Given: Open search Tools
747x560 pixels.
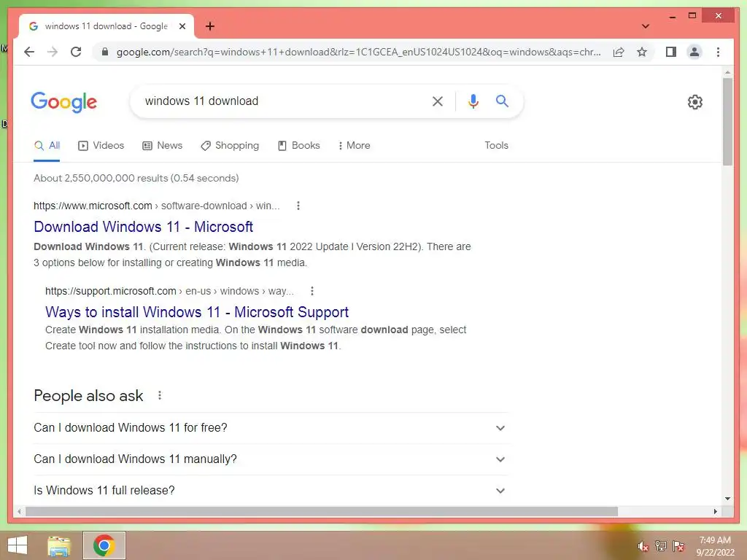Looking at the screenshot, I should click(496, 146).
